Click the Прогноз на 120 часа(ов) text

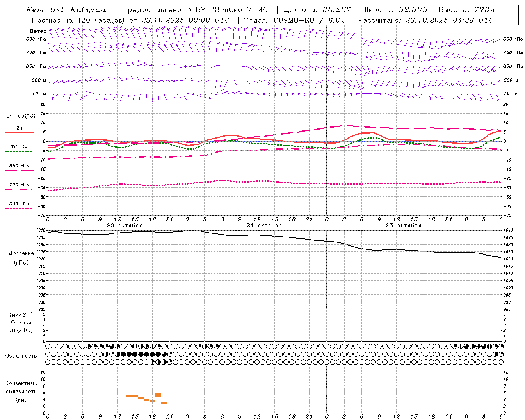[x=79, y=20]
